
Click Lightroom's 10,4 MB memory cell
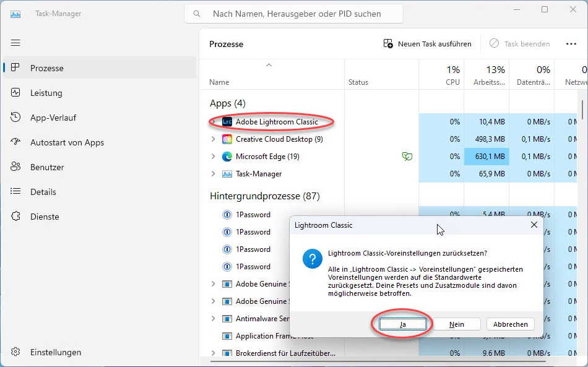486,122
